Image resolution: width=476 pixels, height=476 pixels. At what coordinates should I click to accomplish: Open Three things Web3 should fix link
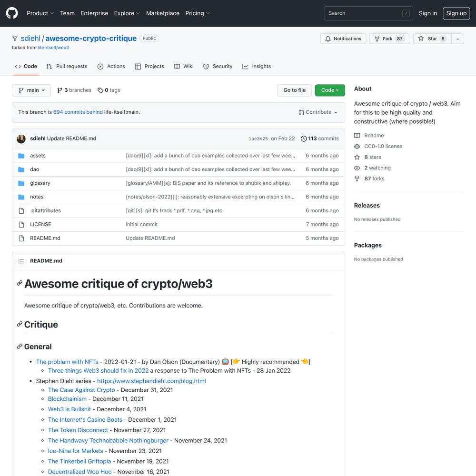(99, 371)
